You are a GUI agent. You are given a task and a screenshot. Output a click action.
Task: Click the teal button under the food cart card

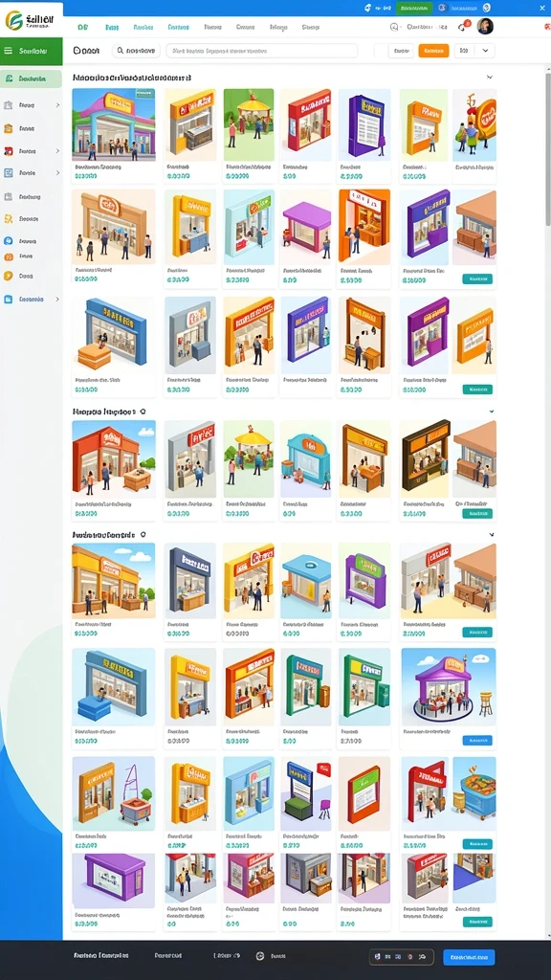pos(477,844)
